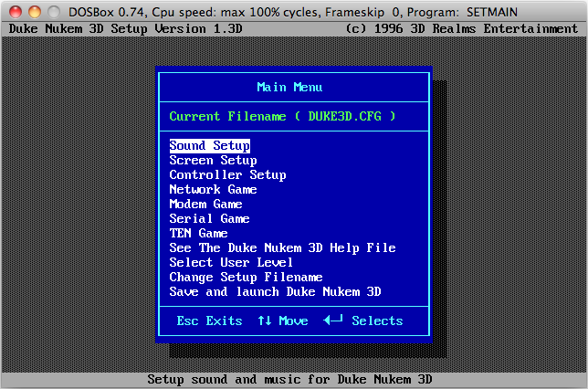Pick the Modem Game option
Viewport: 588px width, 389px height.
pyautogui.click(x=205, y=204)
